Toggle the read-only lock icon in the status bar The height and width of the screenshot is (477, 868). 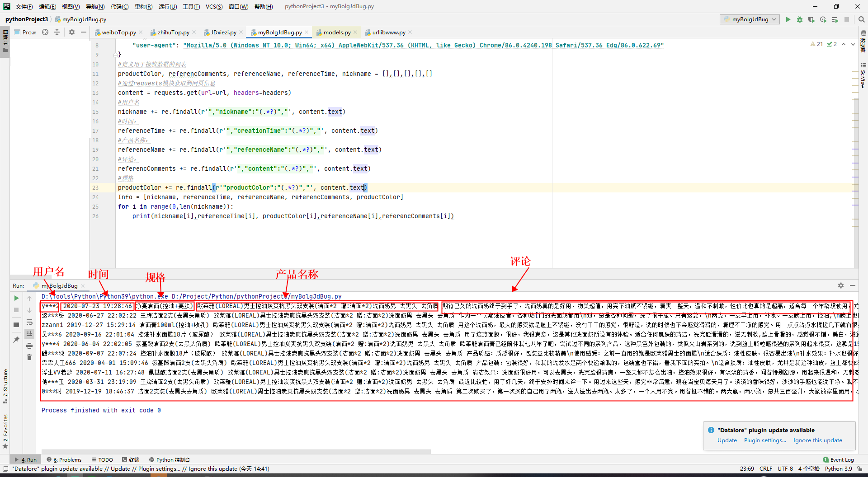tap(859, 469)
